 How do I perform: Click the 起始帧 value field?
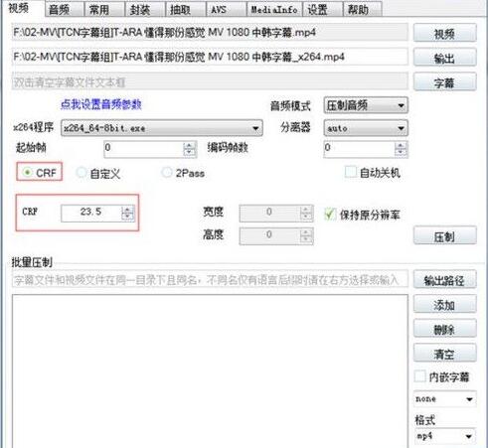143,149
